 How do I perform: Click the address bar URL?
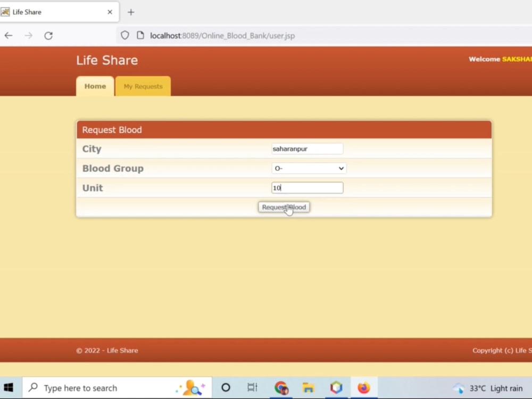click(222, 36)
